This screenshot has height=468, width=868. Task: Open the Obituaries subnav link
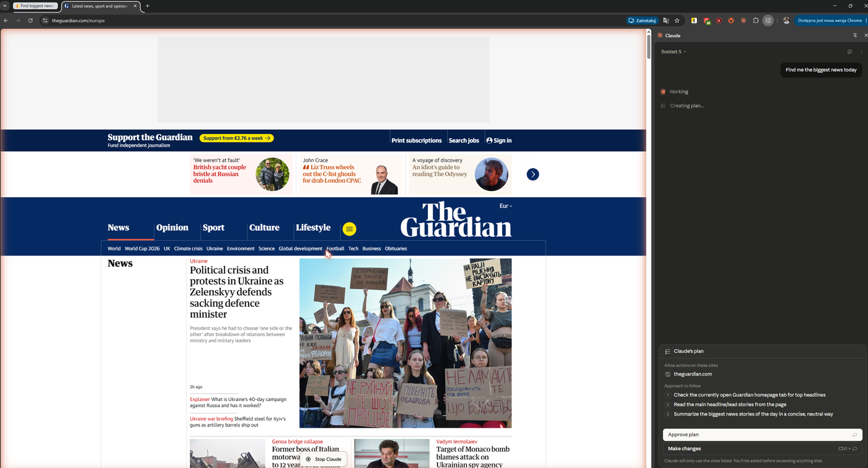[x=396, y=249]
